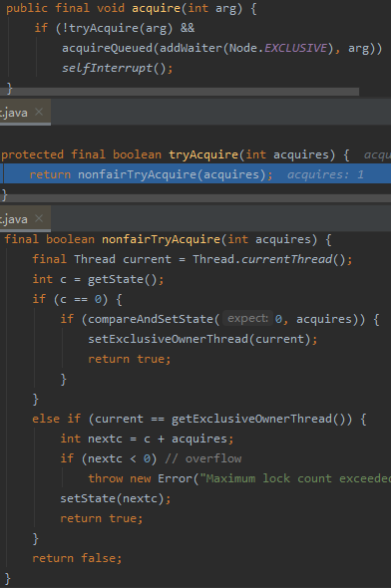
Task: Click the selfInterrupt() call
Action: tap(114, 68)
